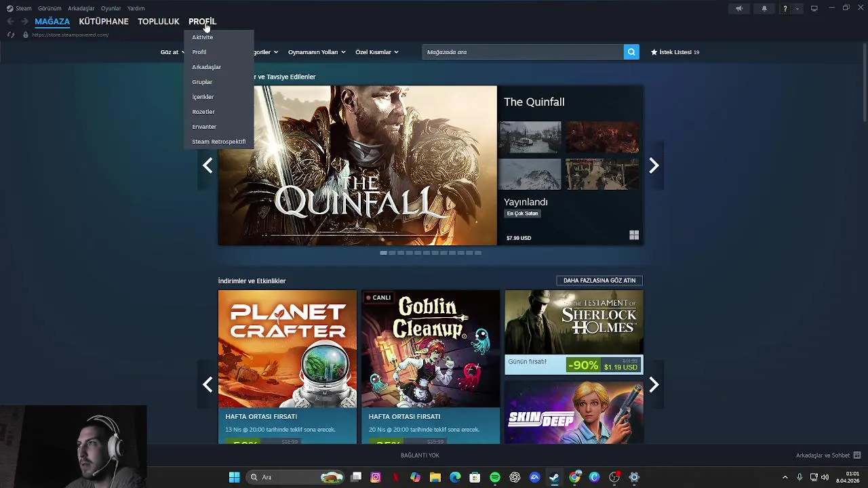
Task: Open Goblin Cleanup deal card
Action: [x=431, y=367]
